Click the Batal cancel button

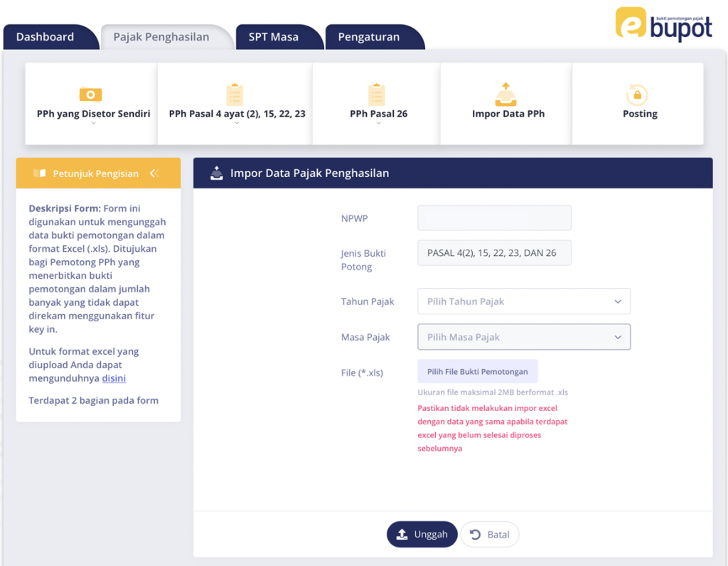490,535
